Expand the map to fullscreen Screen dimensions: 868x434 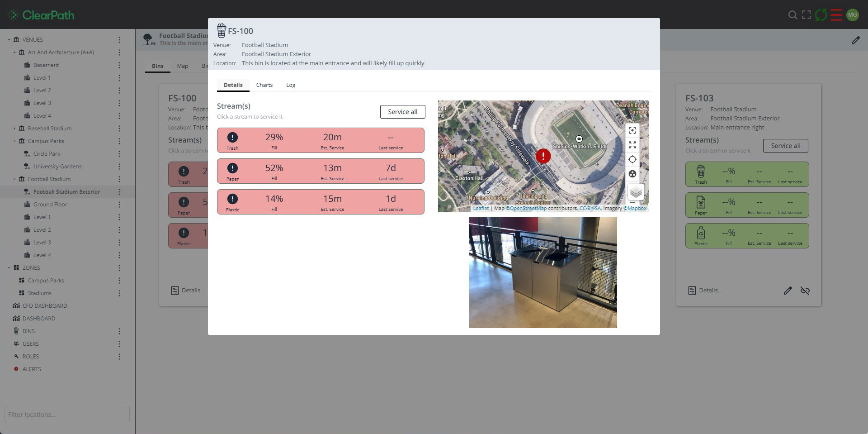click(x=632, y=145)
